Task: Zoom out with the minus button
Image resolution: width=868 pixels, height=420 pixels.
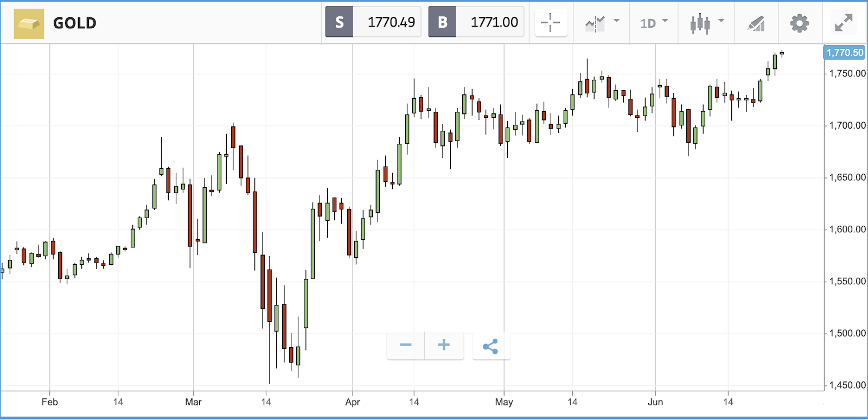Action: [406, 345]
